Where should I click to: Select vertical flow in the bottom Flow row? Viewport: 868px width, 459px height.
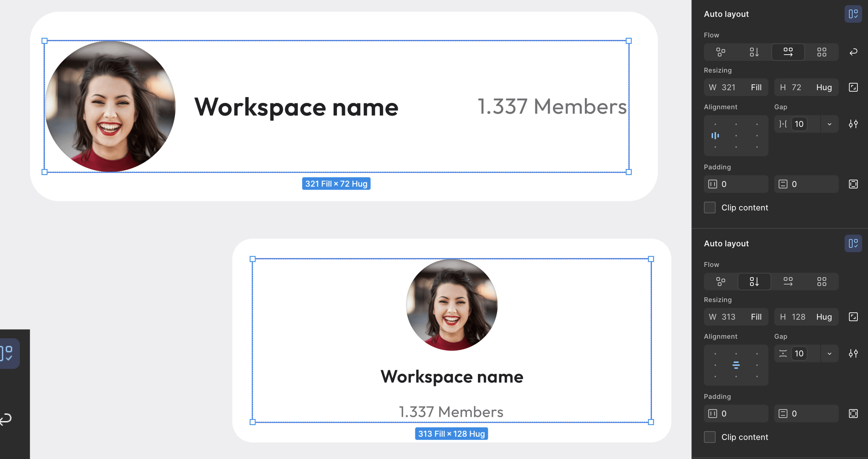754,282
